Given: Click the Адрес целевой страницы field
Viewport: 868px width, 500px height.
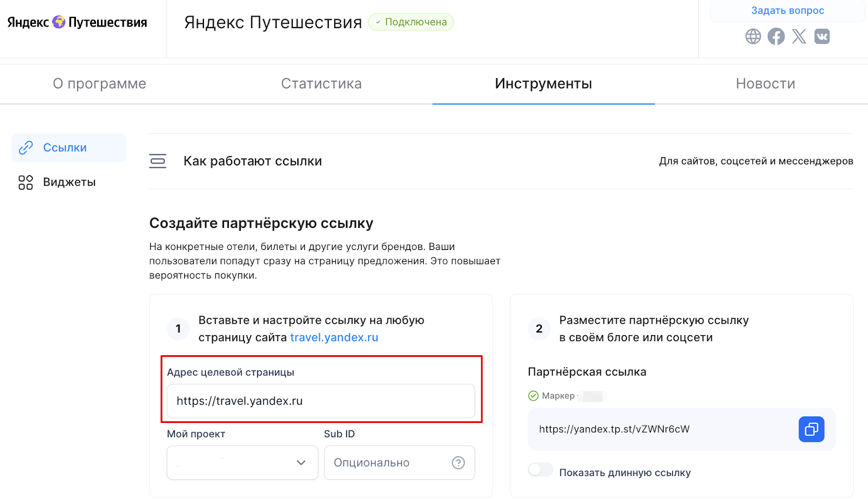Looking at the screenshot, I should point(321,401).
